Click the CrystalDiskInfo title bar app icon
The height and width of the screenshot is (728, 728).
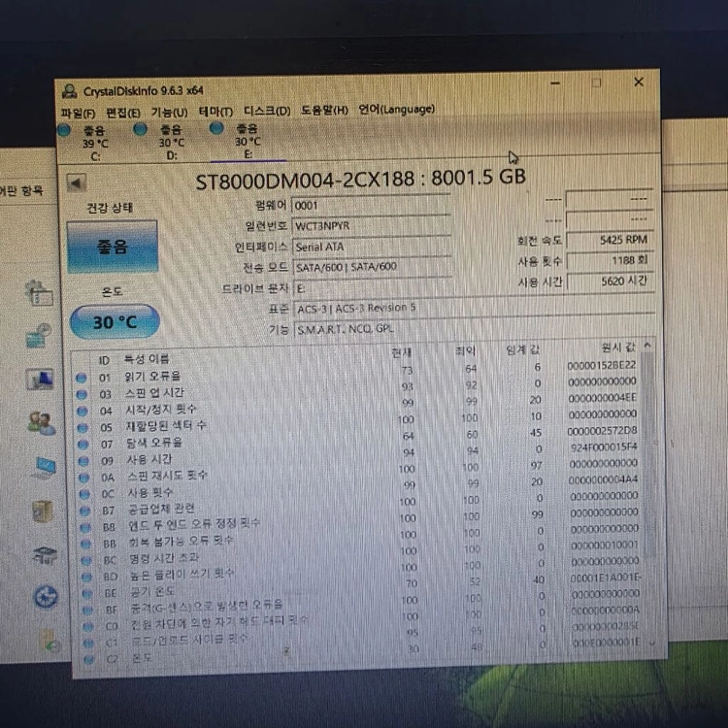point(70,91)
